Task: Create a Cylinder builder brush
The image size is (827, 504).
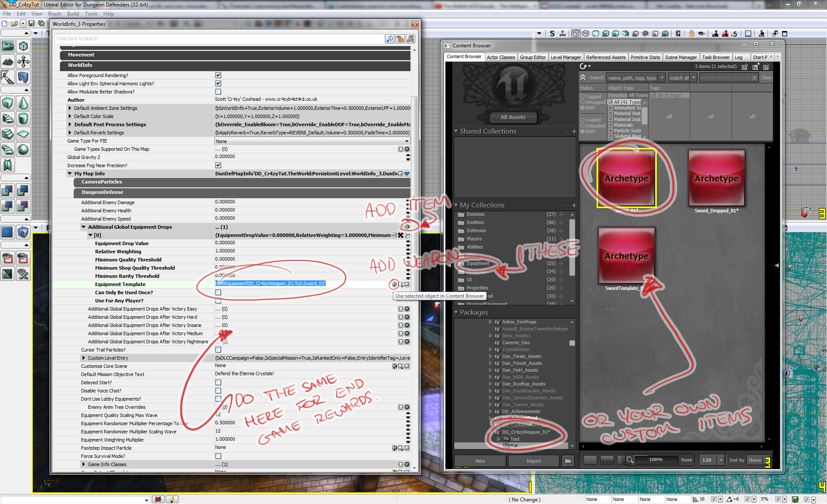Action: [x=23, y=118]
